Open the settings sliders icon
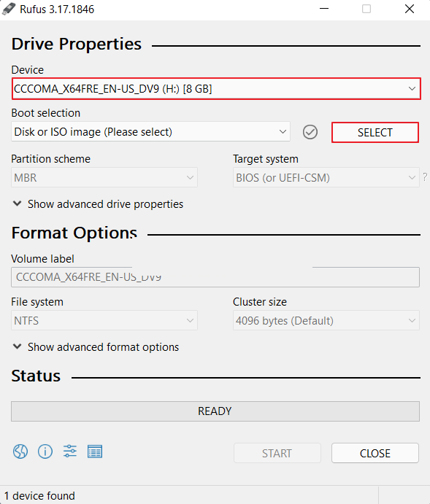430x504 pixels. tap(70, 451)
